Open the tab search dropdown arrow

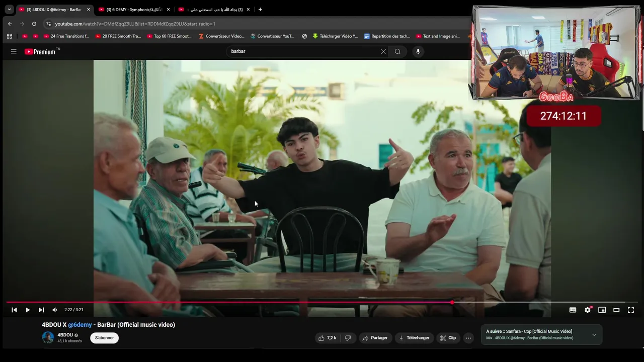coord(9,10)
